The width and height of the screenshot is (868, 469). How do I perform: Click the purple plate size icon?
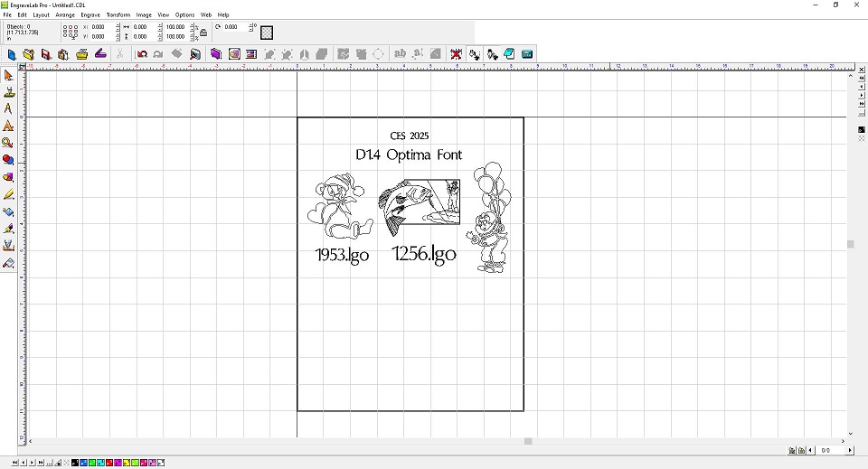tap(216, 54)
